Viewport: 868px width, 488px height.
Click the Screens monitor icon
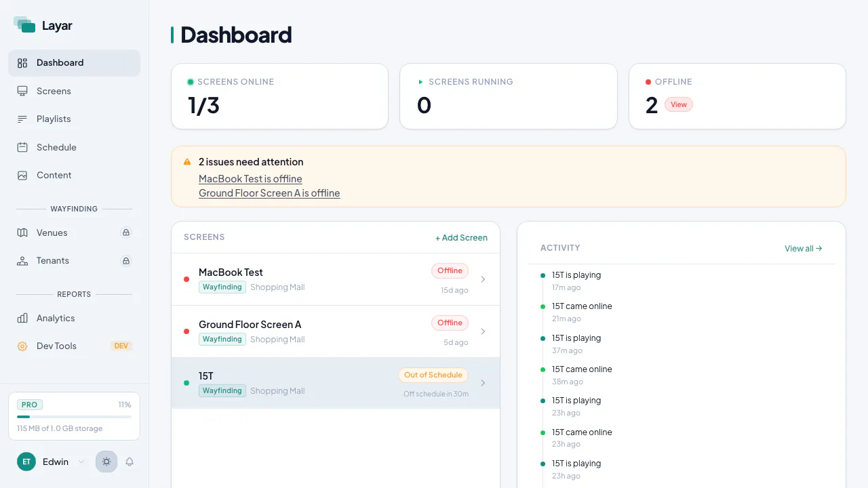coord(22,91)
